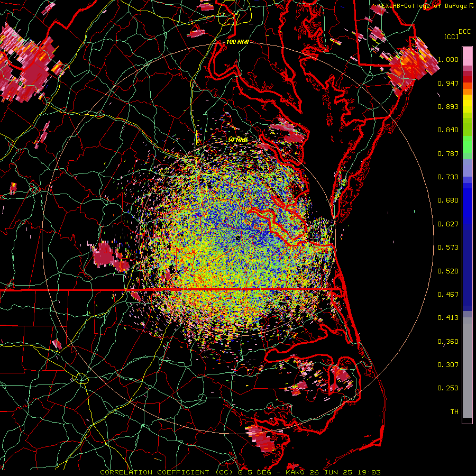Click the 0.627 scale value

click(x=448, y=224)
